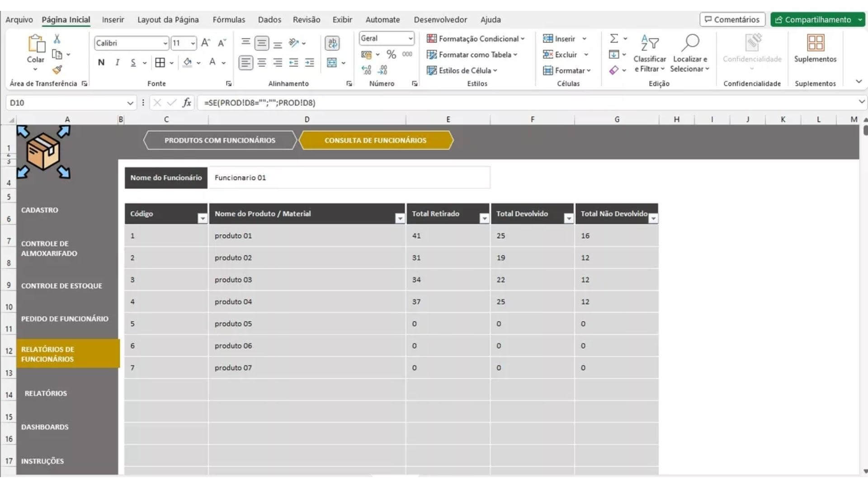Image resolution: width=868 pixels, height=488 pixels.
Task: Click the Format Painter brush icon
Action: point(57,70)
